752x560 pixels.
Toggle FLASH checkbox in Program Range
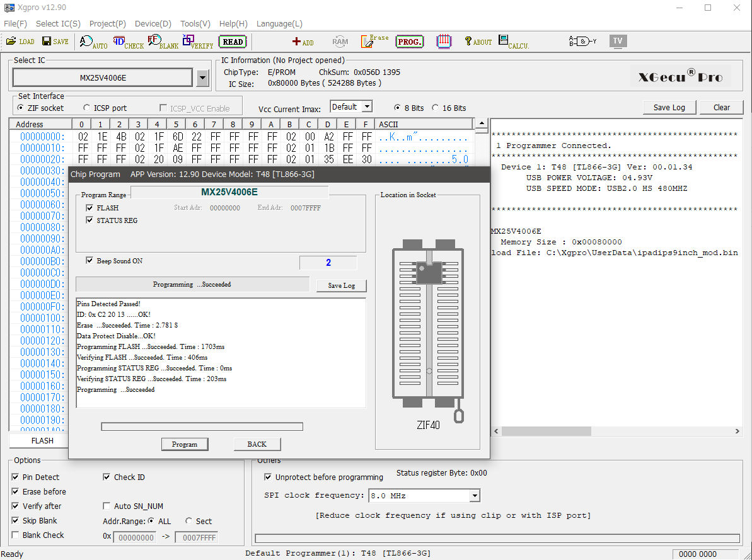point(90,208)
